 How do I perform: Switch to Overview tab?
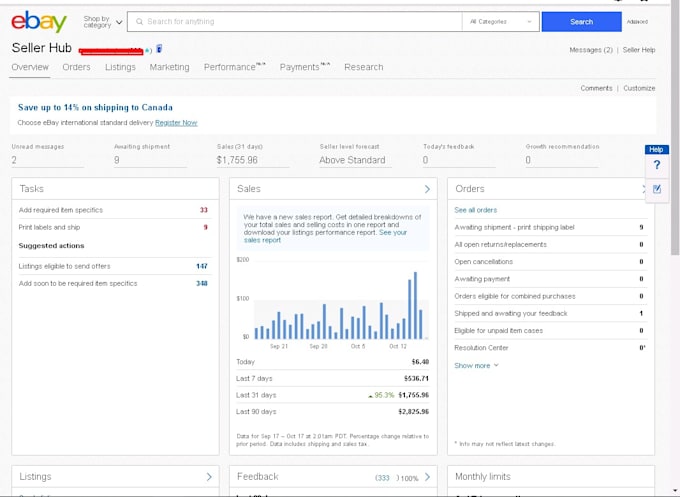coord(30,67)
